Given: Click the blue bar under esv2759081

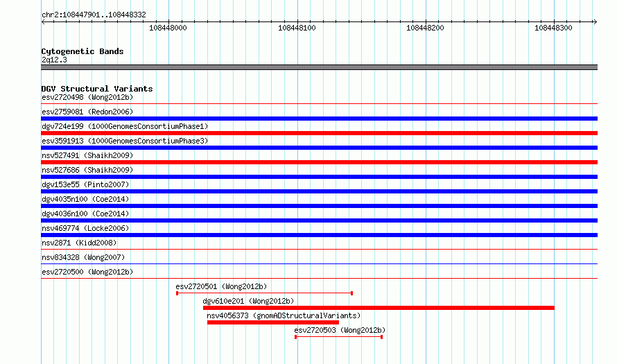Looking at the screenshot, I should [x=319, y=119].
